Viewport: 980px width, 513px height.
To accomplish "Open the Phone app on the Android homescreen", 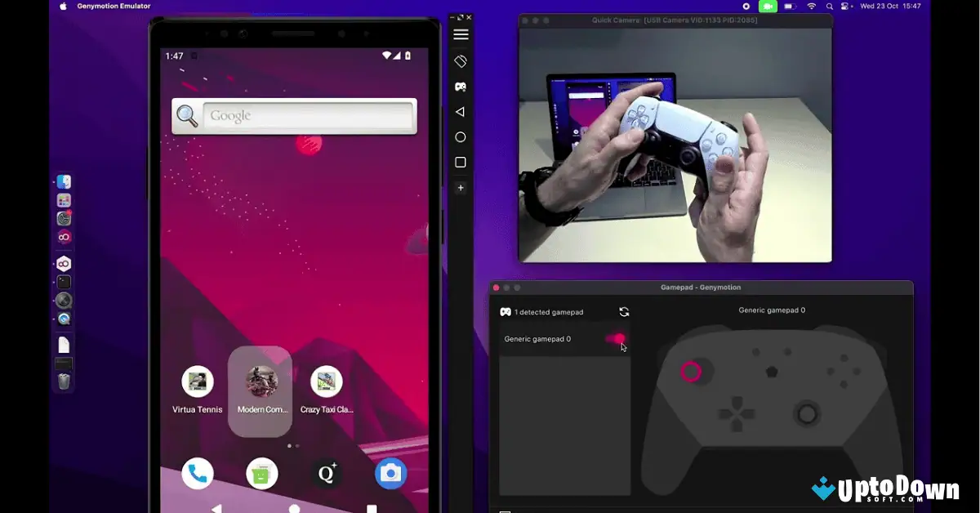I will tap(197, 474).
